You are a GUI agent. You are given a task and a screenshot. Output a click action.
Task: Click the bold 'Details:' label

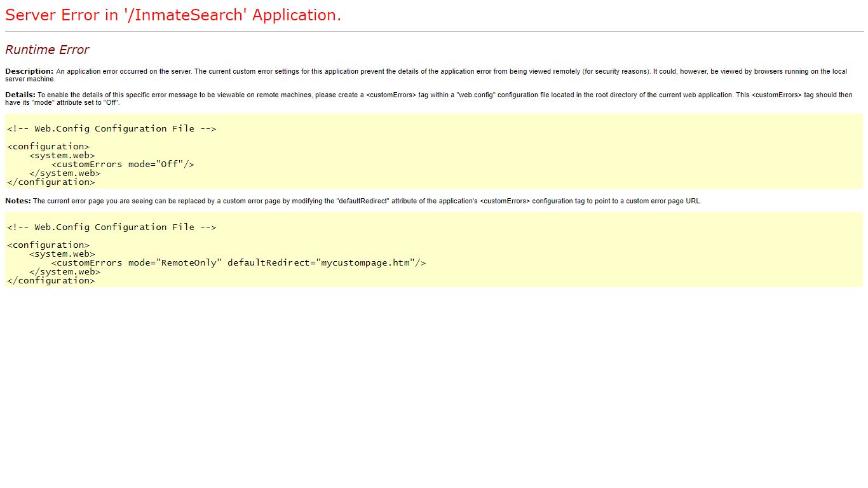click(x=20, y=95)
